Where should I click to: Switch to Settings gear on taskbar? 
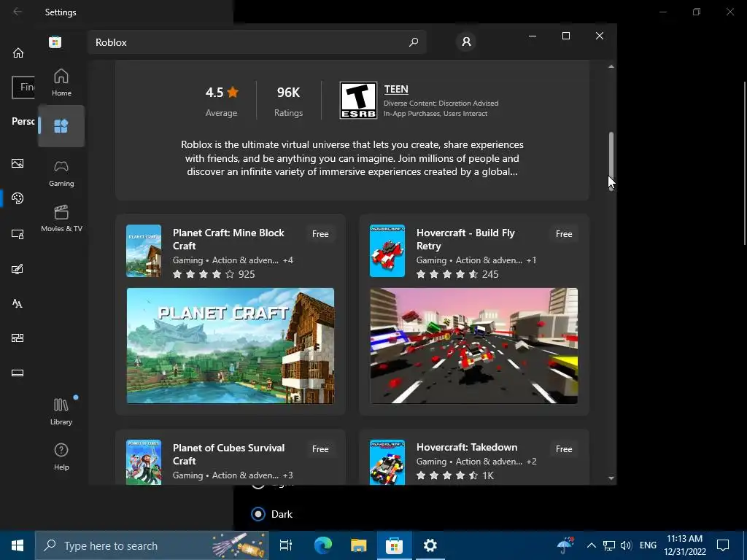[430, 545]
